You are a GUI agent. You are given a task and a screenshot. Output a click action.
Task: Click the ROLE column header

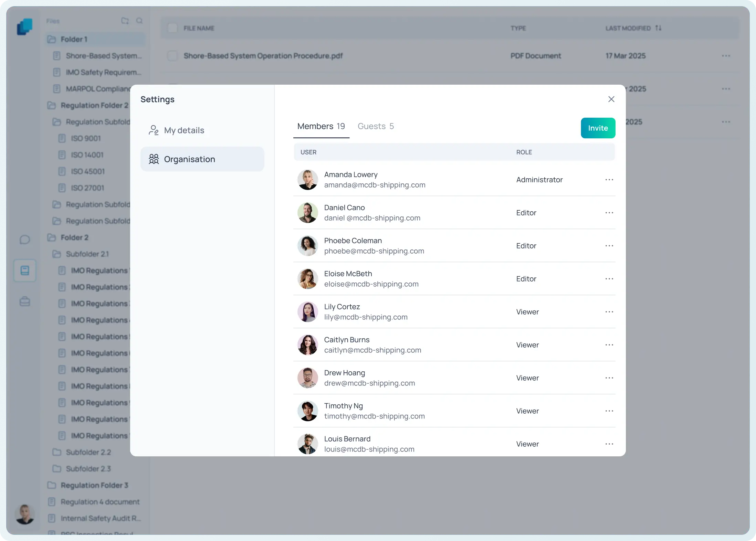[524, 152]
